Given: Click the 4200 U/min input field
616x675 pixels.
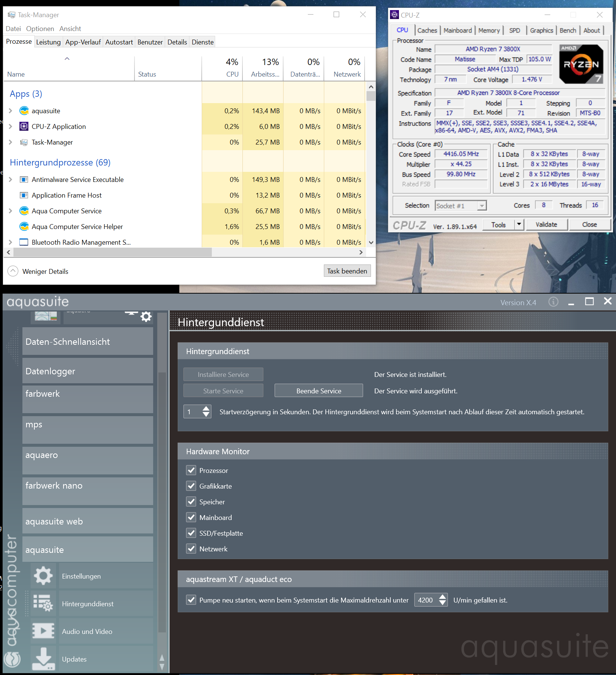Looking at the screenshot, I should coord(426,600).
